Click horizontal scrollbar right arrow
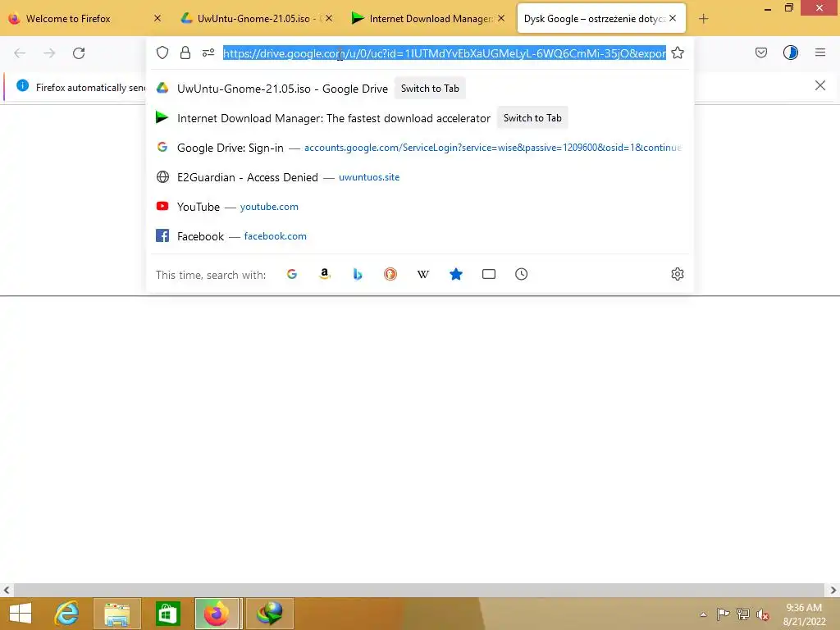This screenshot has width=840, height=630. point(833,591)
